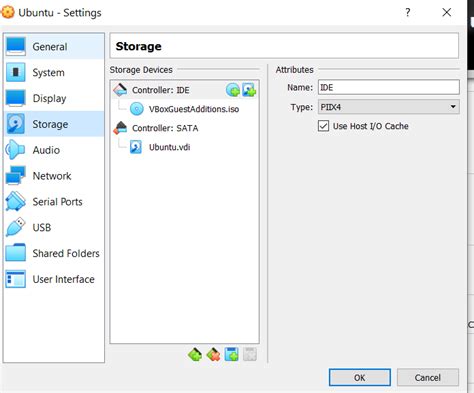The width and height of the screenshot is (474, 393).
Task: Click the help question mark button
Action: pos(408,12)
